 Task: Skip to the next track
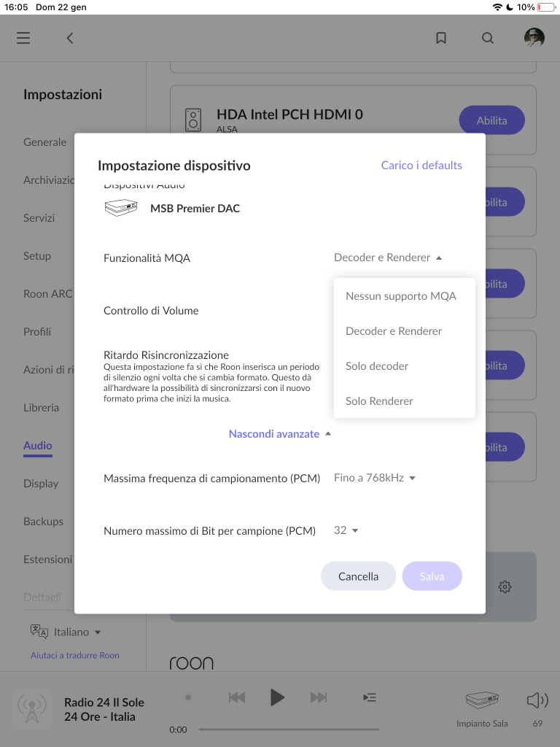point(319,697)
